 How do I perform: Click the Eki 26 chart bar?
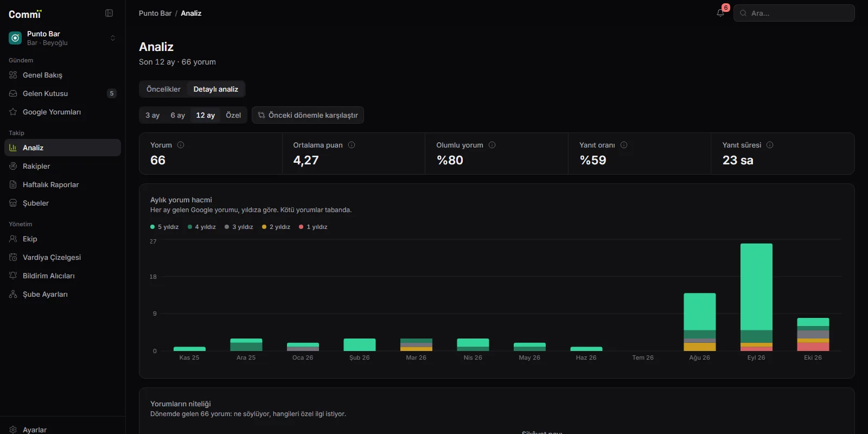click(813, 334)
